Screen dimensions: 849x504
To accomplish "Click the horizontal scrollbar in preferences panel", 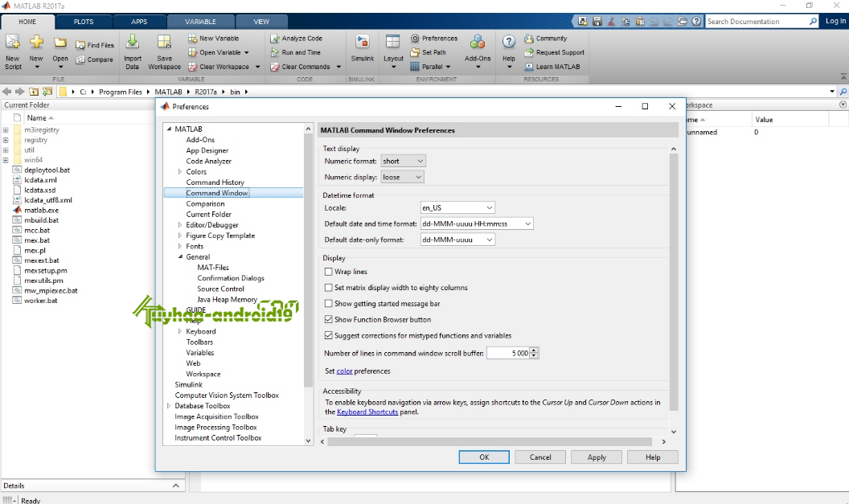I will point(490,442).
